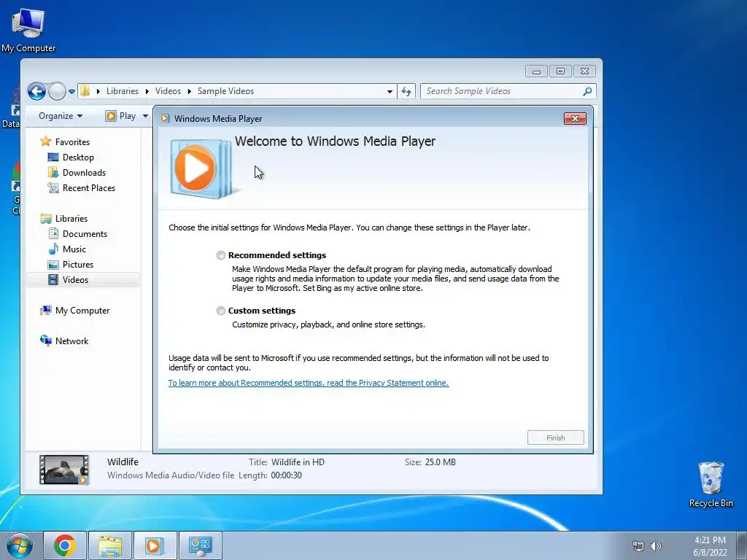Image resolution: width=747 pixels, height=560 pixels.
Task: Open the Music library
Action: pos(74,249)
